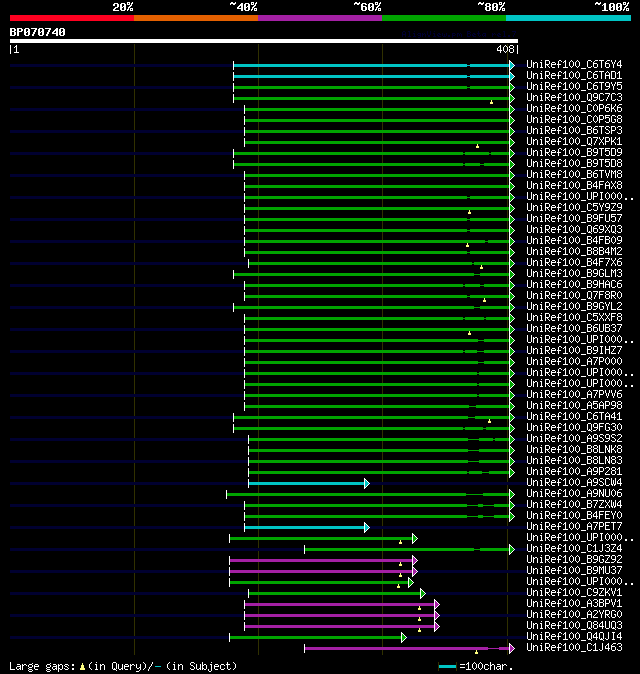The image size is (640, 674).
Task: Click the ~60% scale label
Action: coord(367,7)
